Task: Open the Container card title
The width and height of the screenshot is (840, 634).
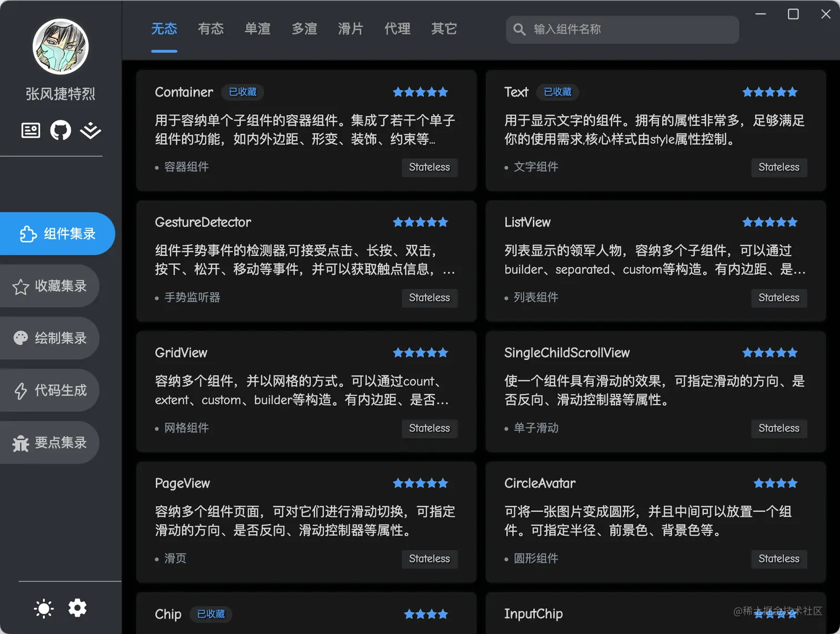Action: (x=184, y=92)
